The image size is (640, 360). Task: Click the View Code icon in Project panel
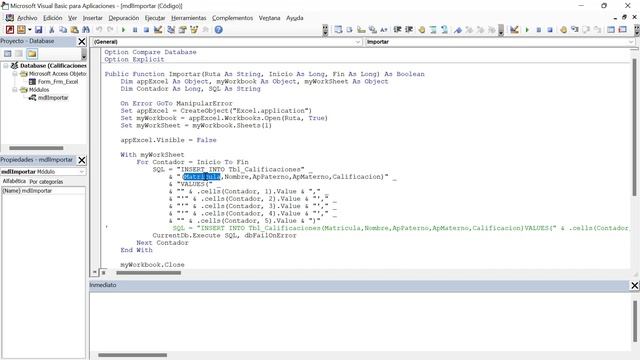point(8,53)
